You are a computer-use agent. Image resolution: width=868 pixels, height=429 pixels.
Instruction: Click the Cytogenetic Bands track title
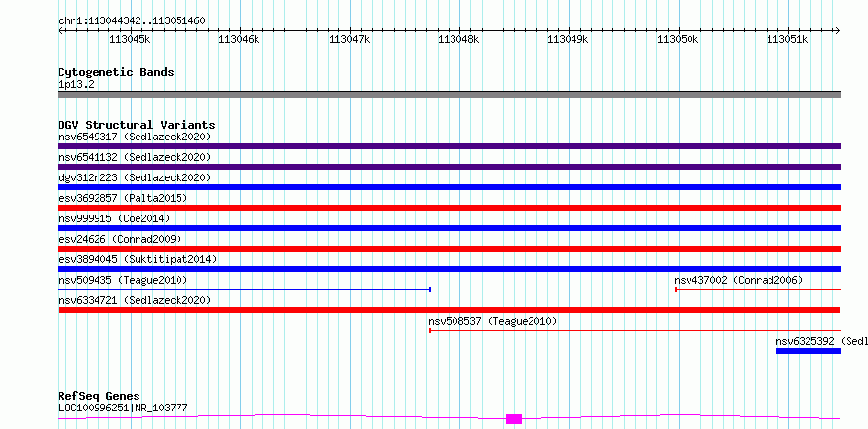point(116,72)
